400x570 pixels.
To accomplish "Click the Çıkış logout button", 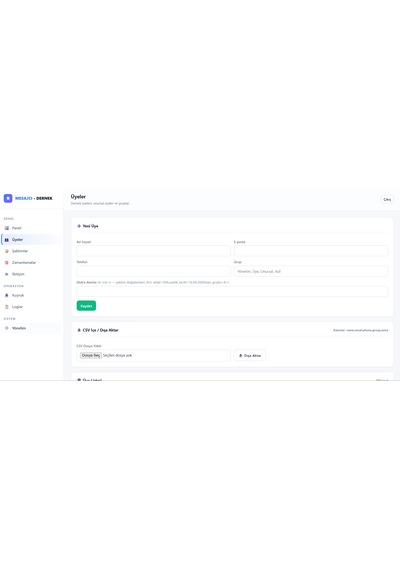I will click(387, 199).
